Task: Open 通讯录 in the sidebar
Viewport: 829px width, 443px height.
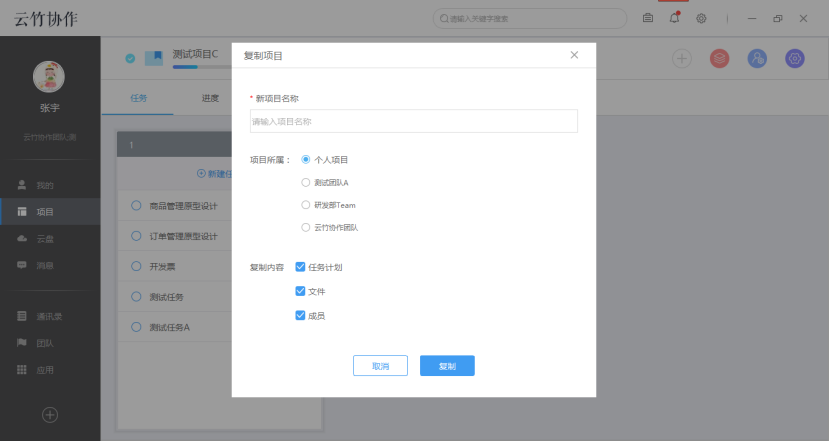Action: pyautogui.click(x=49, y=317)
